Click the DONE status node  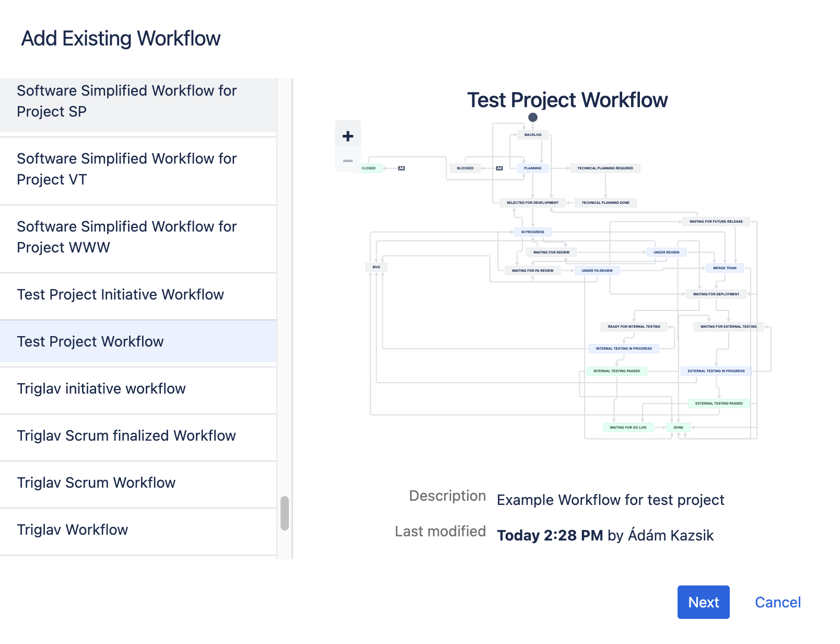click(678, 427)
